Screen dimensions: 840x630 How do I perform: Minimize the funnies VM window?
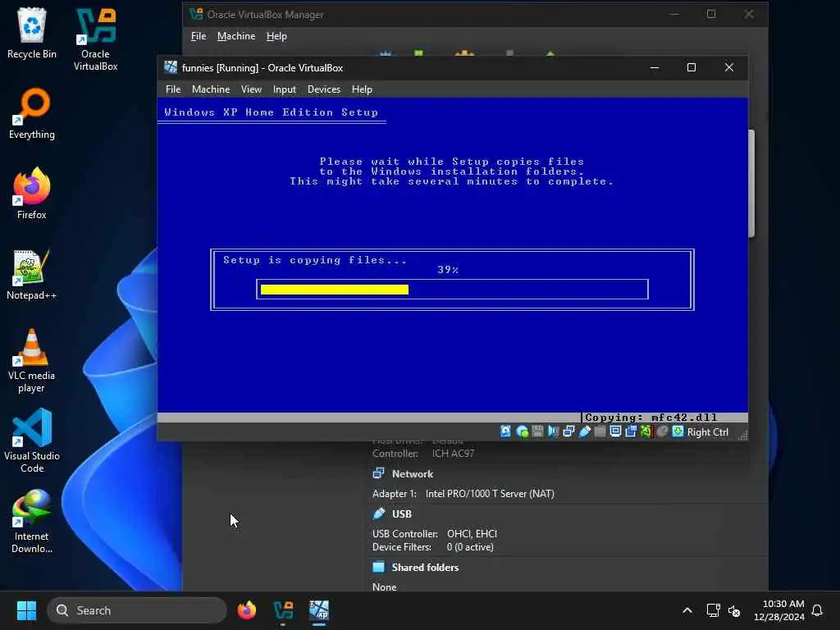654,67
